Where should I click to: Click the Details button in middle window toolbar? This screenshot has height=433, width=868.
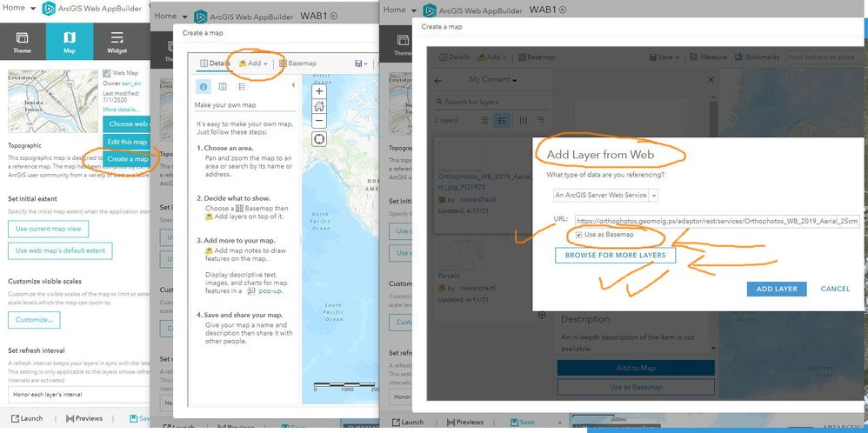tap(215, 63)
